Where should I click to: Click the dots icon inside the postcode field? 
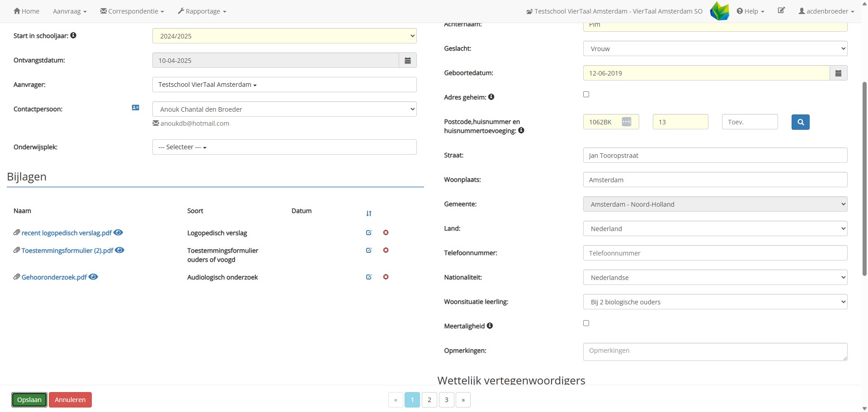pyautogui.click(x=626, y=122)
